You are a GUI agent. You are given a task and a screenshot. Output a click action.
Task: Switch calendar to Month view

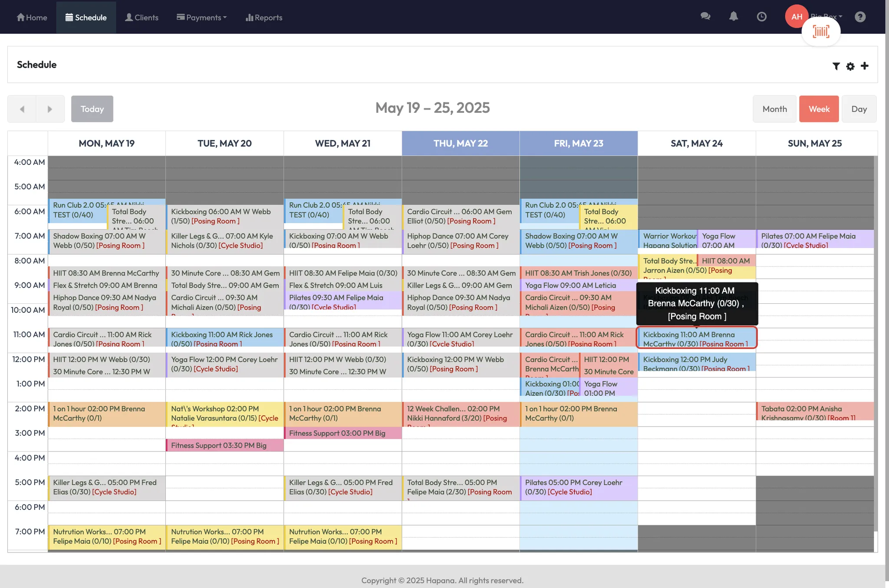(x=774, y=109)
